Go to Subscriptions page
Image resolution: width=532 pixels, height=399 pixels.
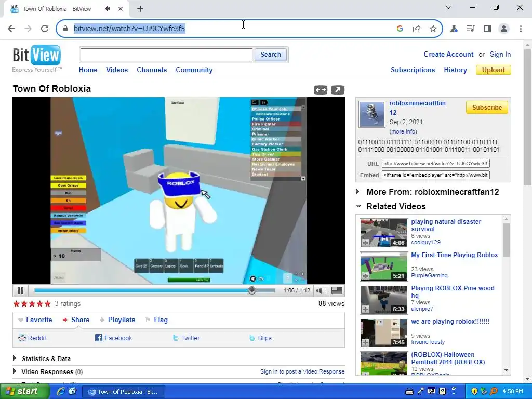[413, 70]
